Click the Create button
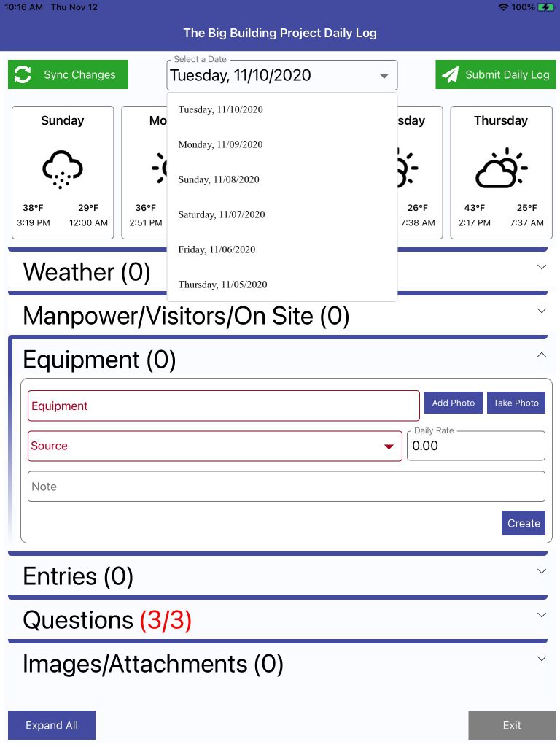 coord(524,523)
